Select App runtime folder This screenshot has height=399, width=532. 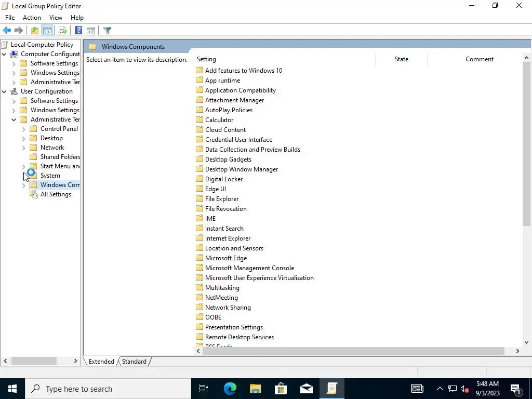[222, 81]
